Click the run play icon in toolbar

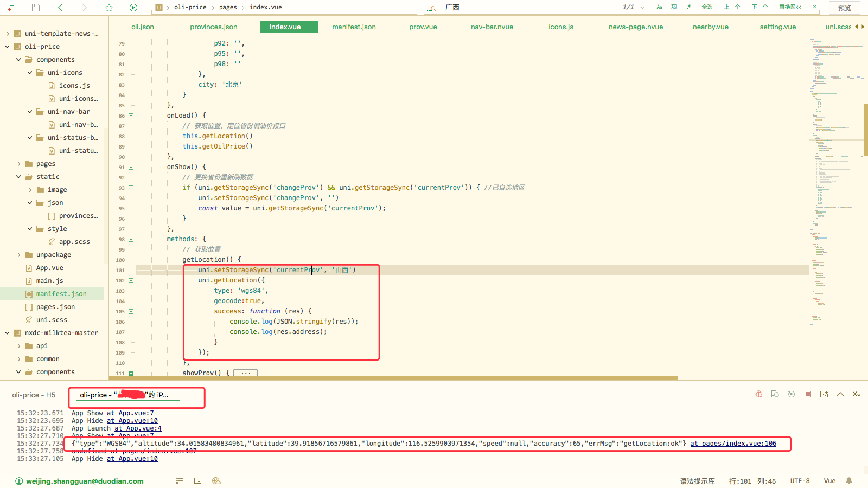pyautogui.click(x=133, y=7)
